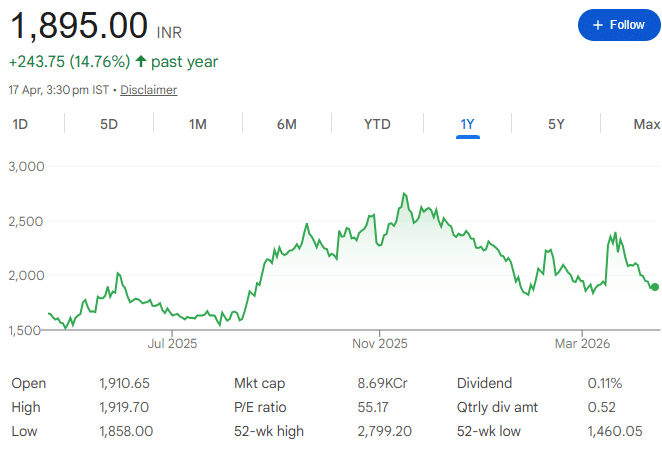Switch to the 1D time range tab

coord(20,124)
